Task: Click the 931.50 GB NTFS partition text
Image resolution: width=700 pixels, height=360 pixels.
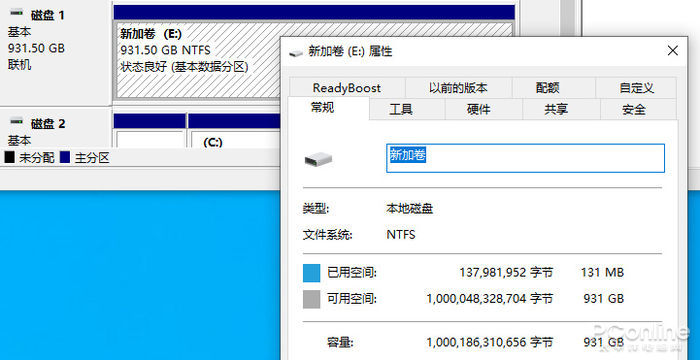Action: click(x=166, y=50)
